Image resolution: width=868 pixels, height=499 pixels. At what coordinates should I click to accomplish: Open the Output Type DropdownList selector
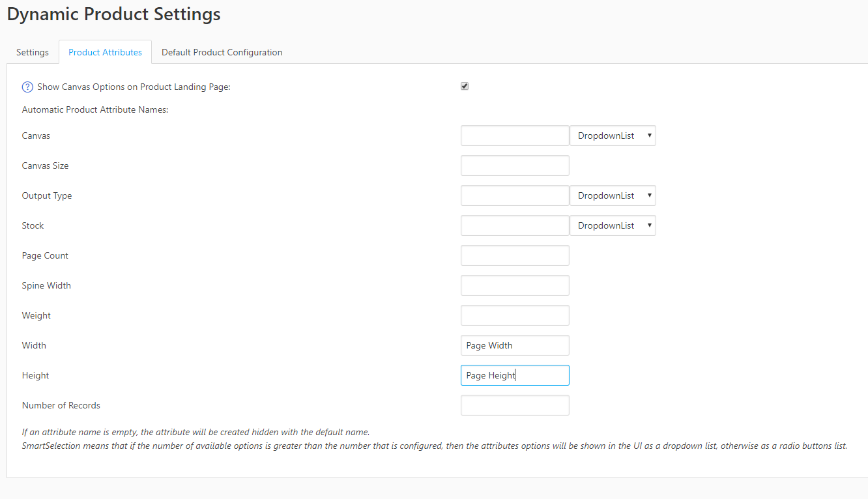613,195
